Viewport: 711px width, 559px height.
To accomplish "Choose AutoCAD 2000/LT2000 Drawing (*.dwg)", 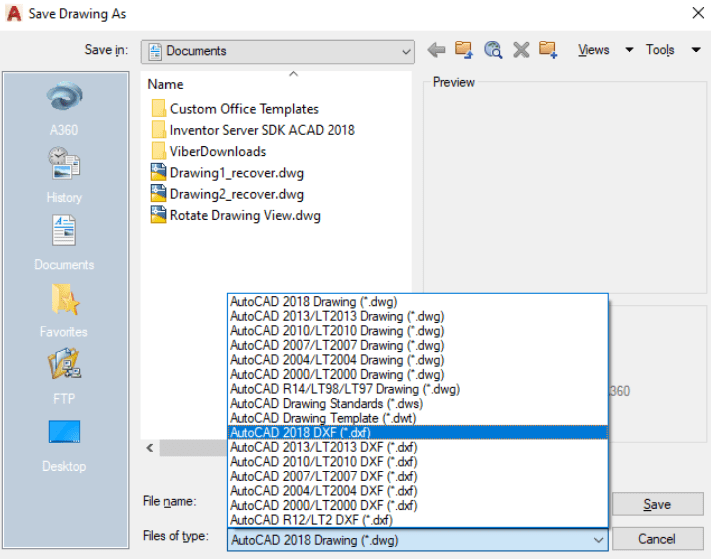I will coord(418,374).
